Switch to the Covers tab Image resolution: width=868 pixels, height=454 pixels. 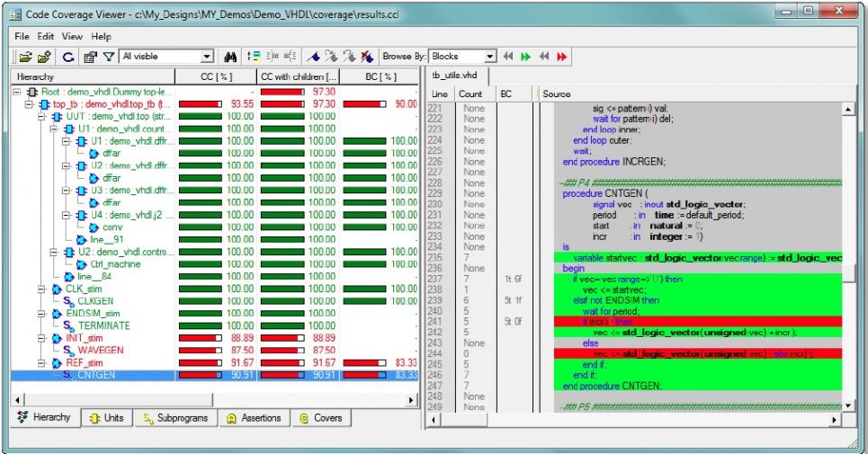tap(321, 418)
